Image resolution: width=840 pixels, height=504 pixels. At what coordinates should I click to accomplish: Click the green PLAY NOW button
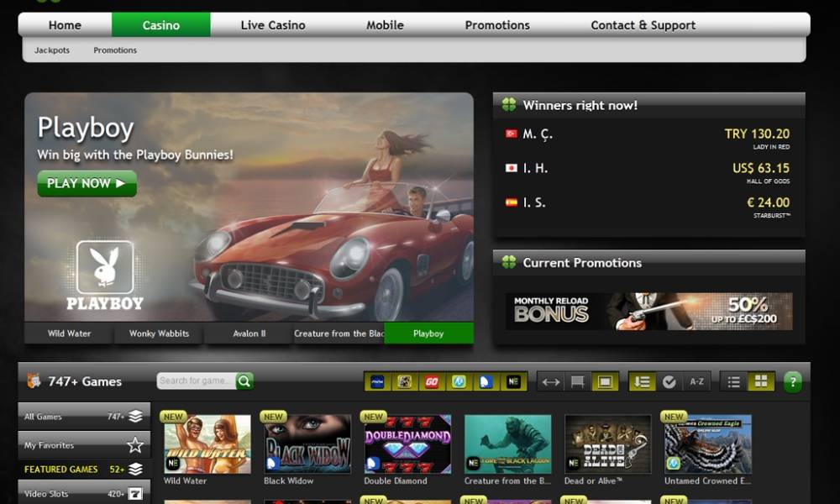(x=87, y=183)
